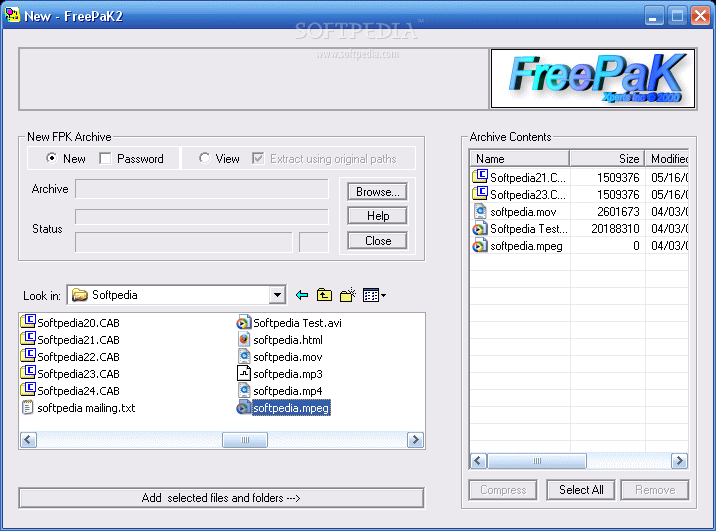Image resolution: width=716 pixels, height=531 pixels.
Task: Click archive list horizontal scrollbar thumb
Action: pos(537,461)
